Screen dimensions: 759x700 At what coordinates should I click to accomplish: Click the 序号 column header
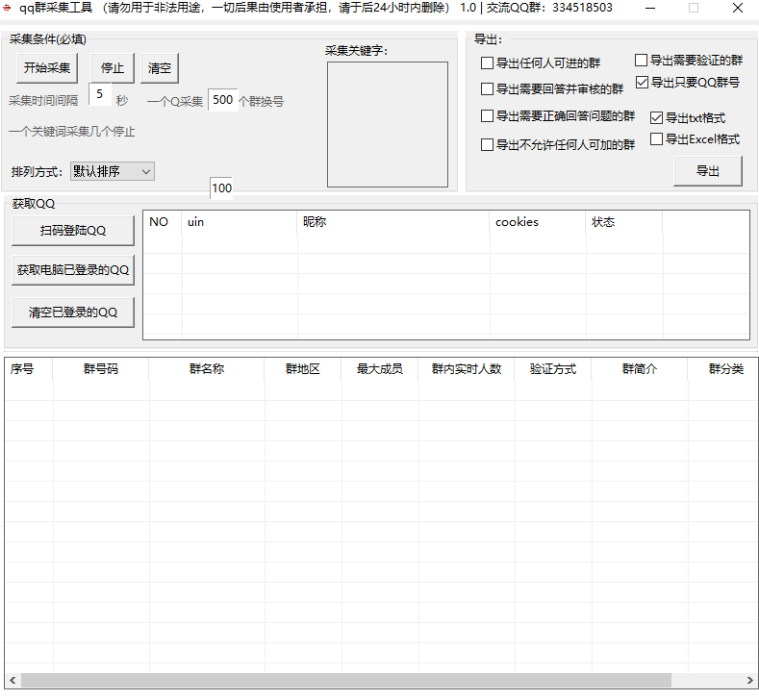29,369
